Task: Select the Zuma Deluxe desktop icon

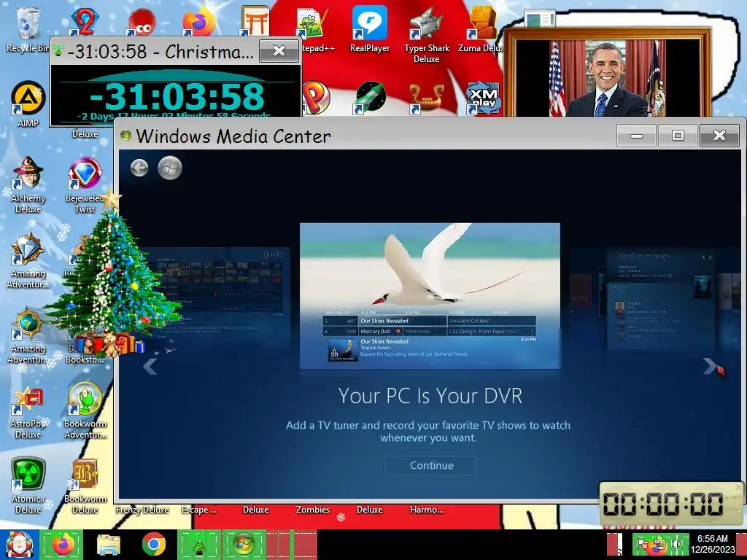Action: (x=481, y=29)
